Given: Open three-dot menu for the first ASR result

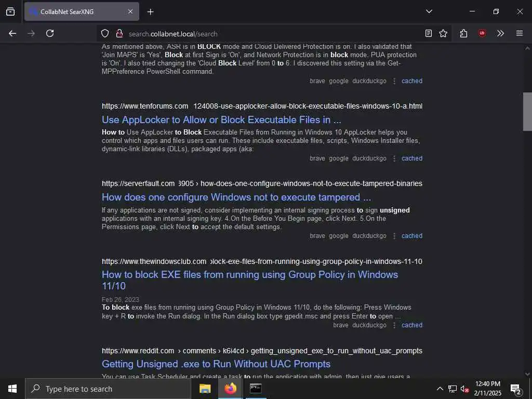Looking at the screenshot, I should 394,81.
